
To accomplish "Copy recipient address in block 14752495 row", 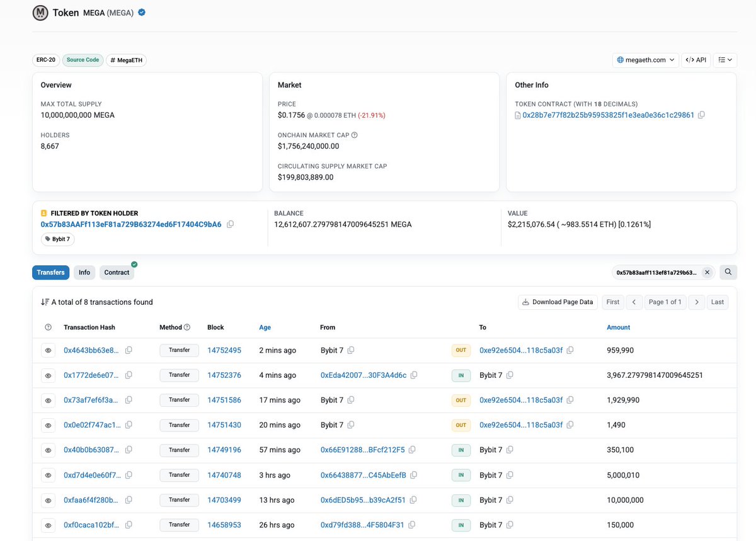I will pyautogui.click(x=570, y=350).
